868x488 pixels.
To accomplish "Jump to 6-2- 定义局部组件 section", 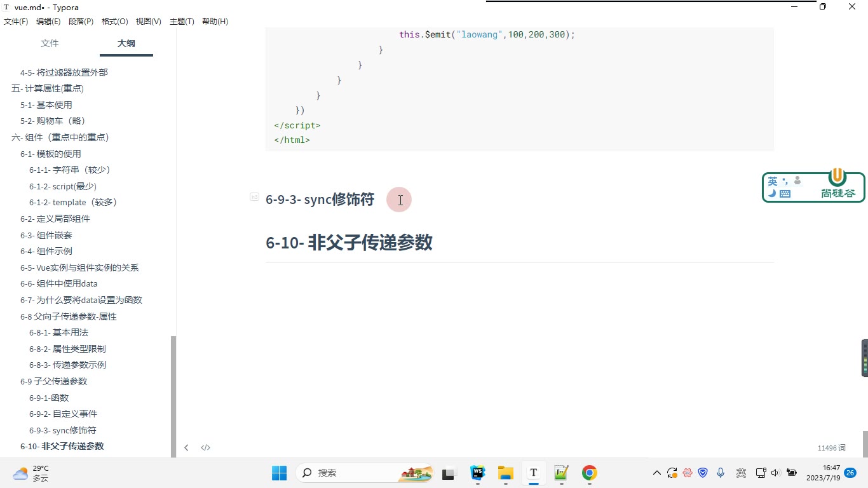I will tap(55, 219).
